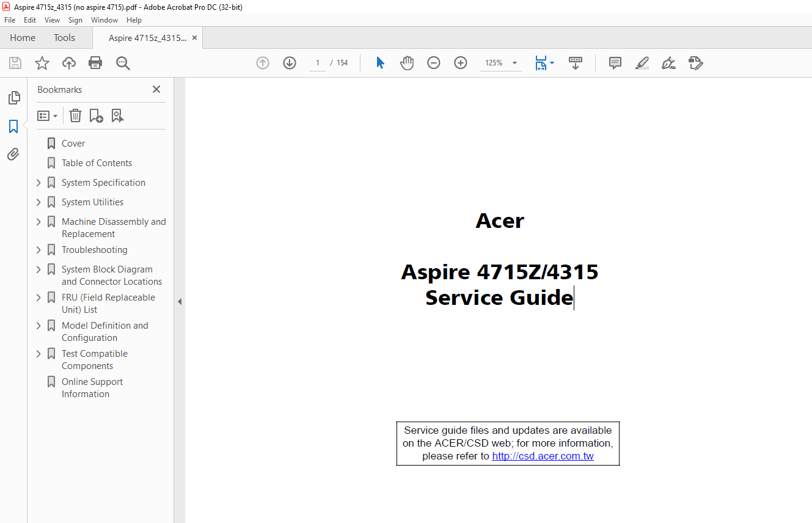812x523 pixels.
Task: Add a comment sticky note
Action: tap(615, 63)
